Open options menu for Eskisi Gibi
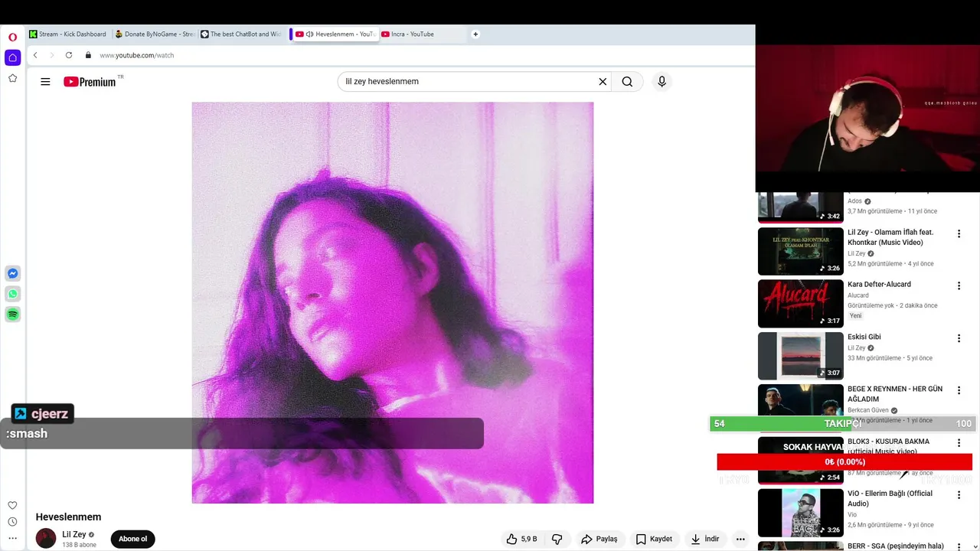 coord(959,338)
